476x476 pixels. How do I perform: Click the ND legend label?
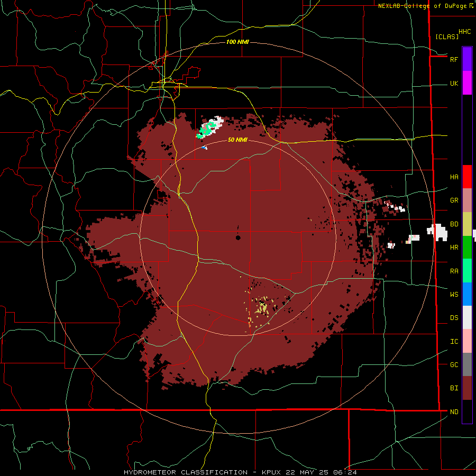point(454,412)
